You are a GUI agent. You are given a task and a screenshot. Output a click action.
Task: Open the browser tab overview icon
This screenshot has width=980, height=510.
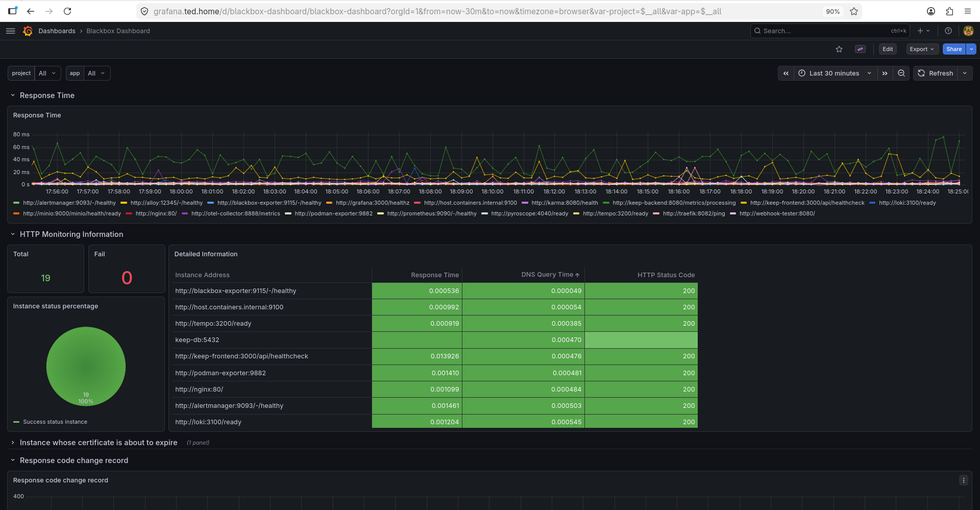click(x=13, y=11)
